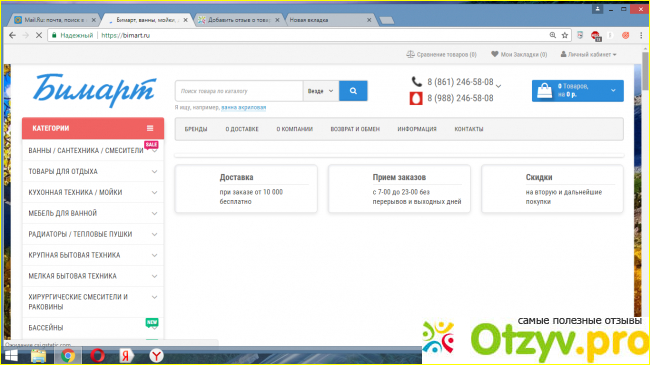Expand the Товары для отдыха category
This screenshot has height=365, width=650.
(x=93, y=171)
